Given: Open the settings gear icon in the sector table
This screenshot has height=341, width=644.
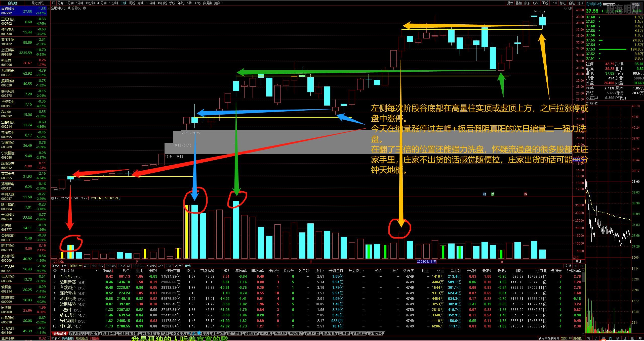Looking at the screenshot, I should (x=55, y=271).
